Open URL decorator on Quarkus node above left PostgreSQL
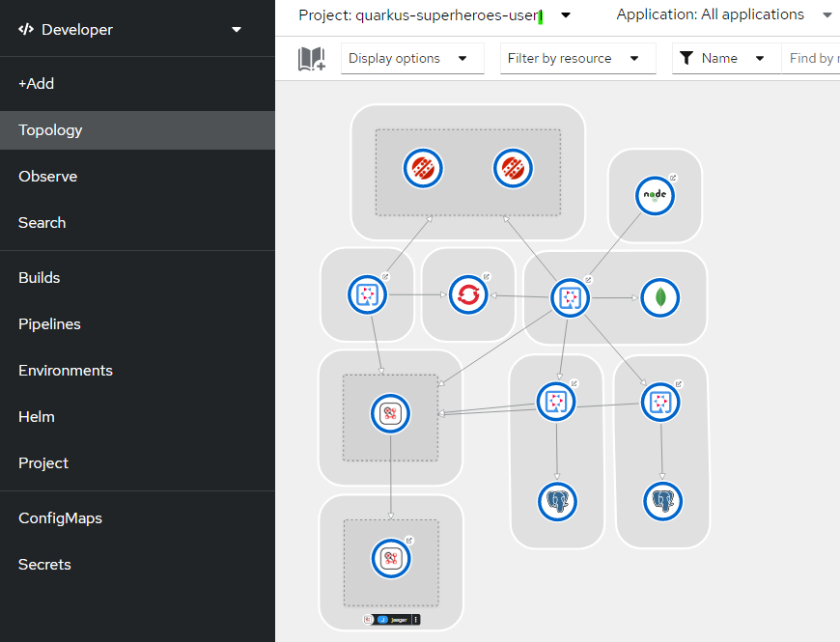840x642 pixels. pos(574,384)
